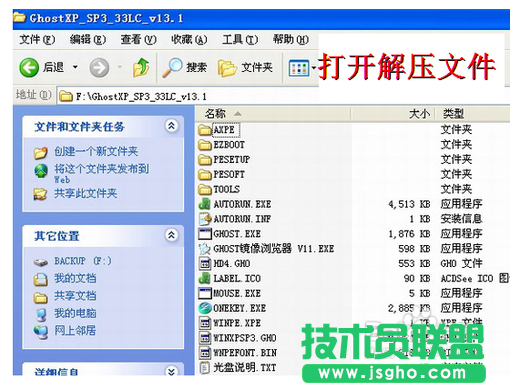The height and width of the screenshot is (389, 529).
Task: Select the PESOFT folder icon
Action: pyautogui.click(x=205, y=174)
